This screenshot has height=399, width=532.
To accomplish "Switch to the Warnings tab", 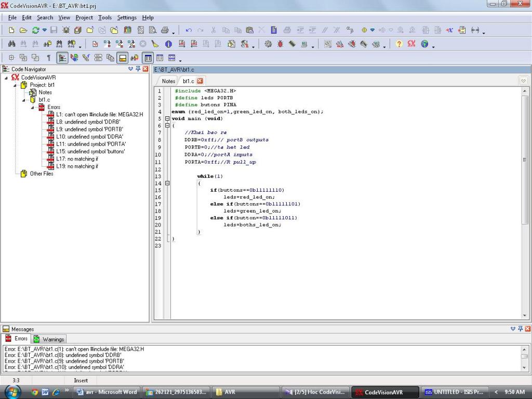I will [x=49, y=339].
